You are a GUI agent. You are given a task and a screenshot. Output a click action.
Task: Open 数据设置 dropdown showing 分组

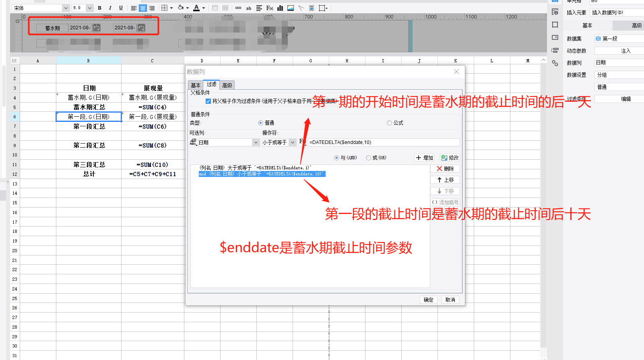(619, 75)
